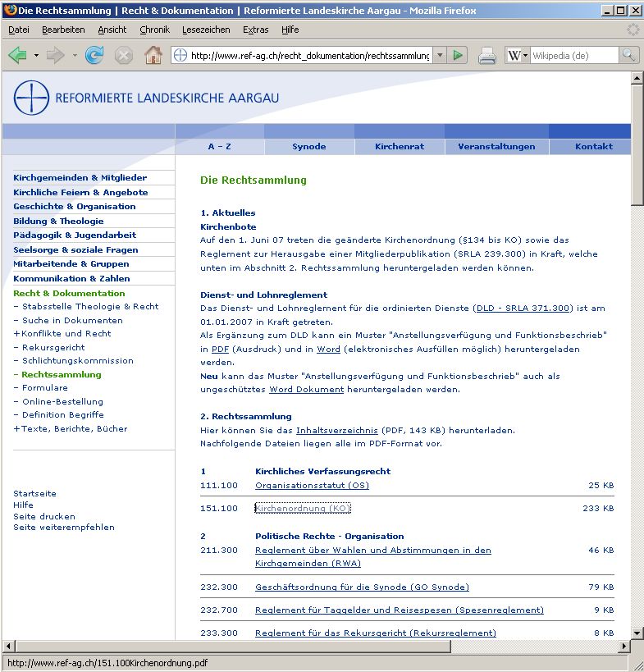Open Geschäftsordnung für die Synode link
Screen dimensions: 644x672
pyautogui.click(x=362, y=587)
